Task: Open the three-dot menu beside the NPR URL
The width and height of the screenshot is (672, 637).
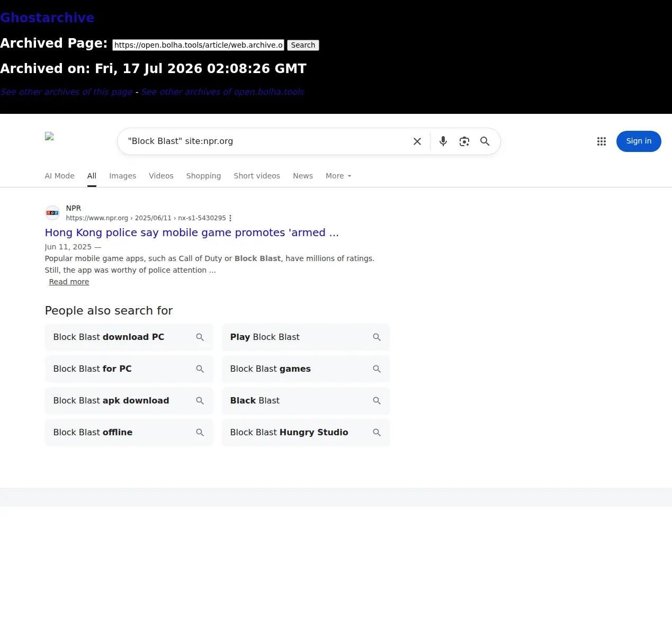Action: [x=230, y=218]
